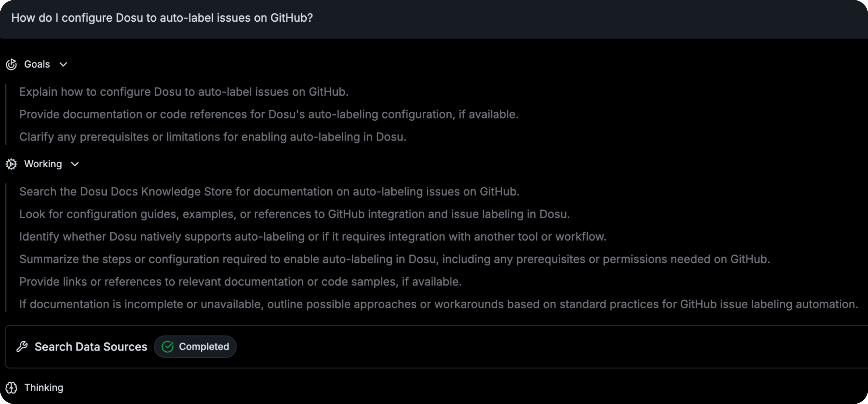Viewport: 868px width, 404px height.
Task: Select the goal about clarifying prerequisites
Action: 213,137
